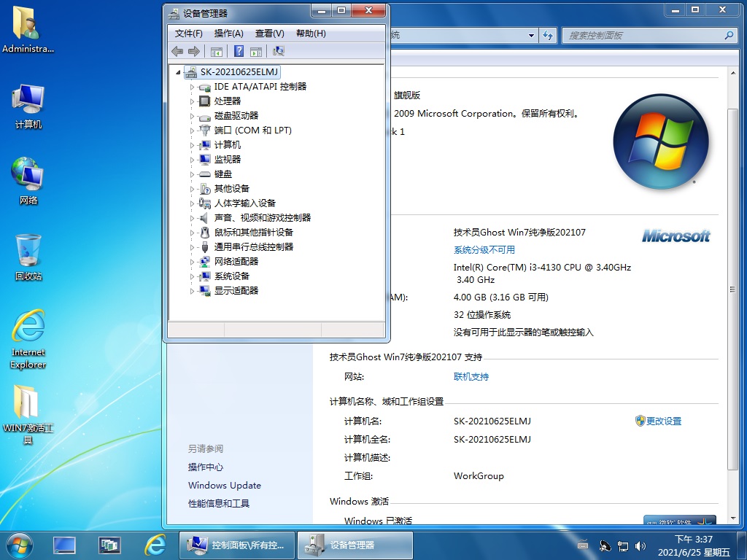The height and width of the screenshot is (560, 747).
Task: Open the 操作(A) menu
Action: pos(228,34)
